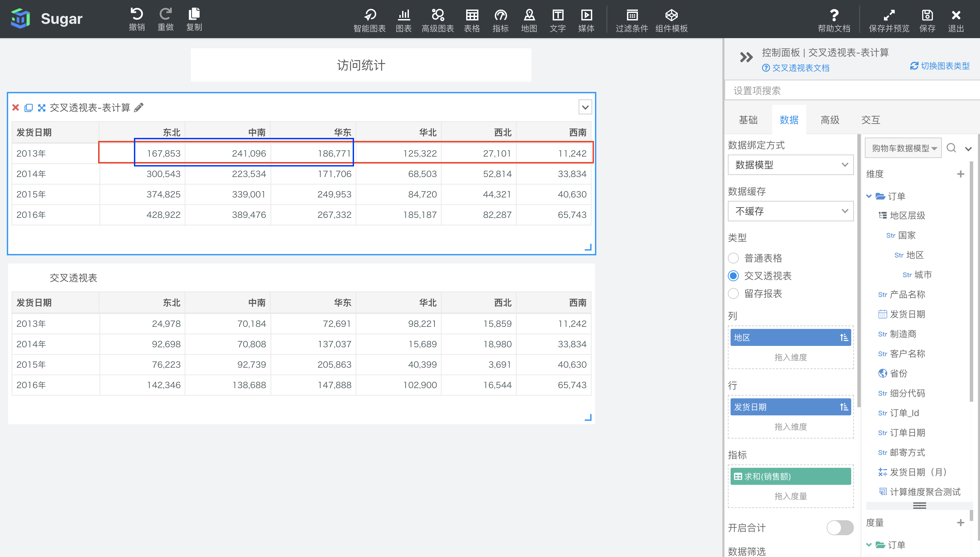Click pencil icon to edit chart title
980x557 pixels.
coord(139,108)
